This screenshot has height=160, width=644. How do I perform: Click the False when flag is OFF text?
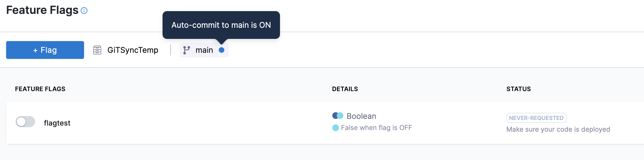(377, 128)
